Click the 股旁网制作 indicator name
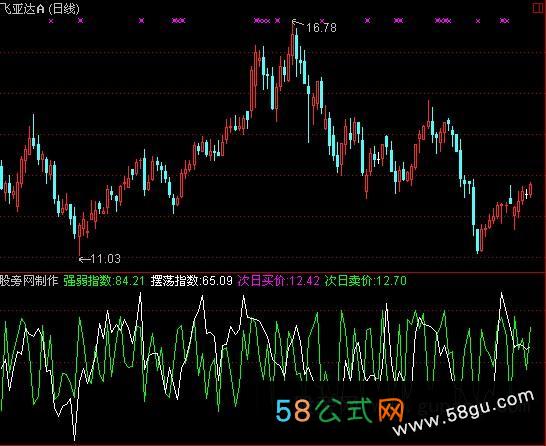Screen dimensions: 546x446 click(29, 281)
